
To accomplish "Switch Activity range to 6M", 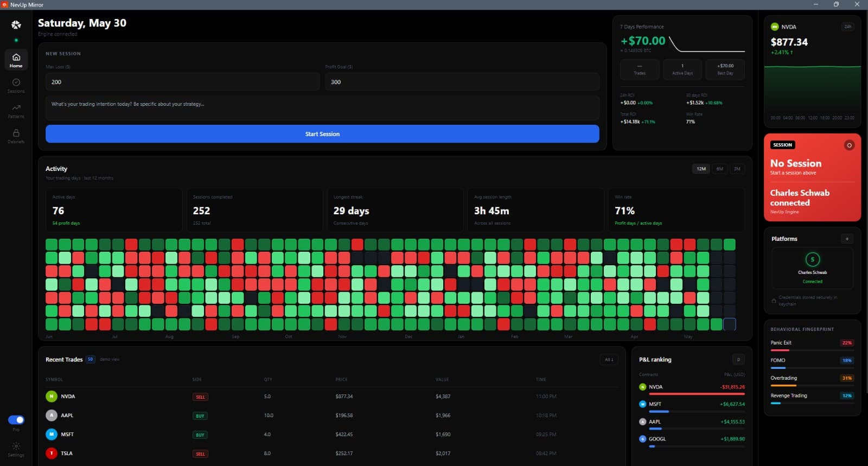I will pyautogui.click(x=720, y=169).
